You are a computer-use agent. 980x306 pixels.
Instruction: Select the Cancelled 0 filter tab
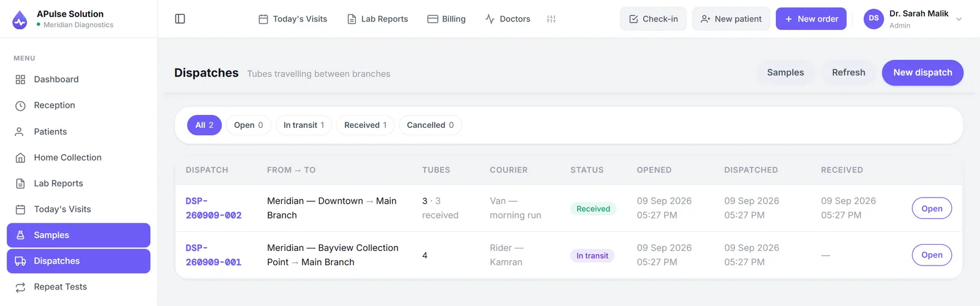(431, 125)
